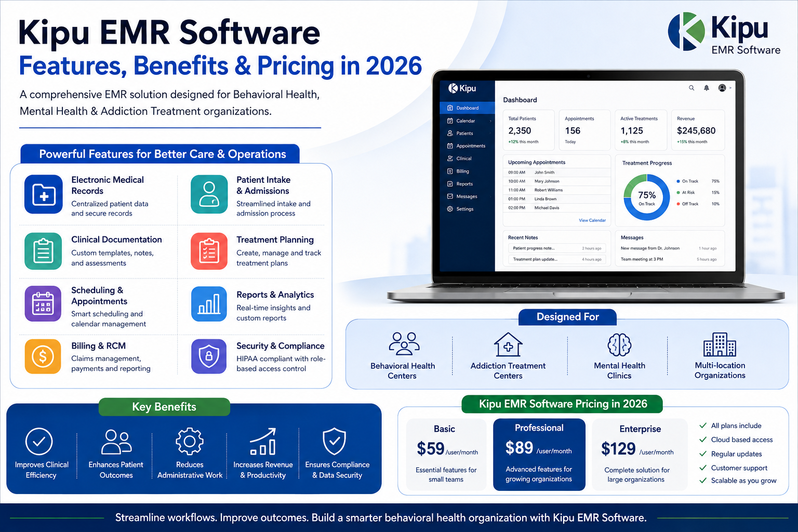The width and height of the screenshot is (798, 532).
Task: Open Messages in the laptop sidebar
Action: pyautogui.click(x=467, y=196)
